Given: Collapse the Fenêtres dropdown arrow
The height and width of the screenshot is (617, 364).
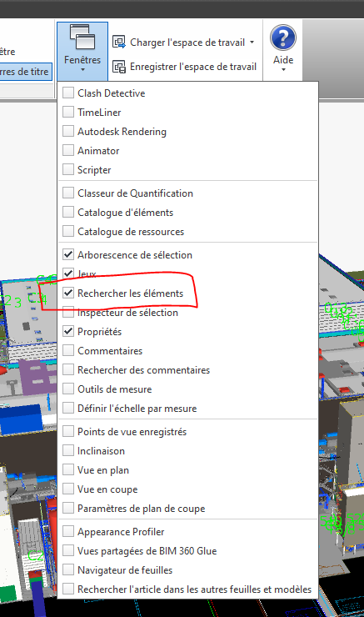Looking at the screenshot, I should coord(82,70).
